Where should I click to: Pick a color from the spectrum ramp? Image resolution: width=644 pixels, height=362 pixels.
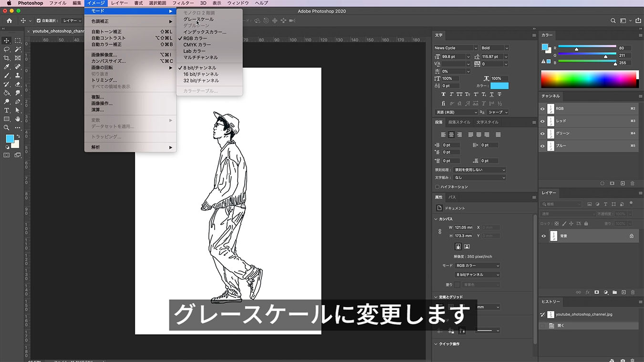590,79
